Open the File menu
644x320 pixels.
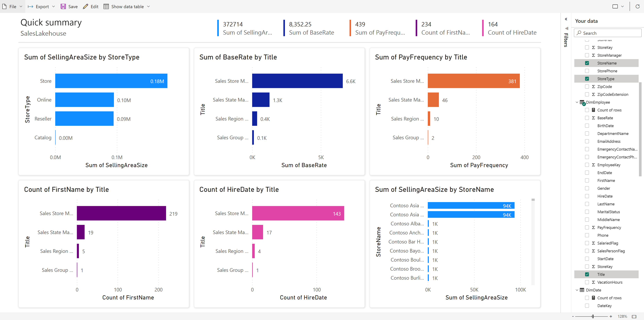coord(12,6)
